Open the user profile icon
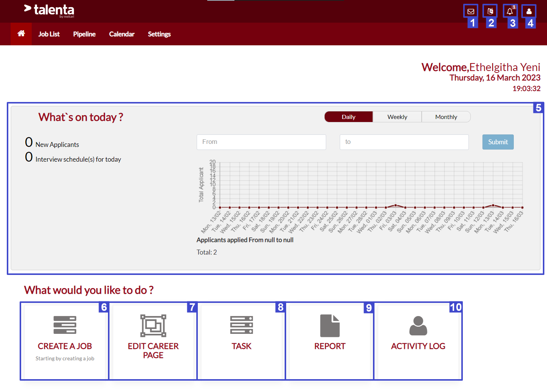 [x=529, y=11]
